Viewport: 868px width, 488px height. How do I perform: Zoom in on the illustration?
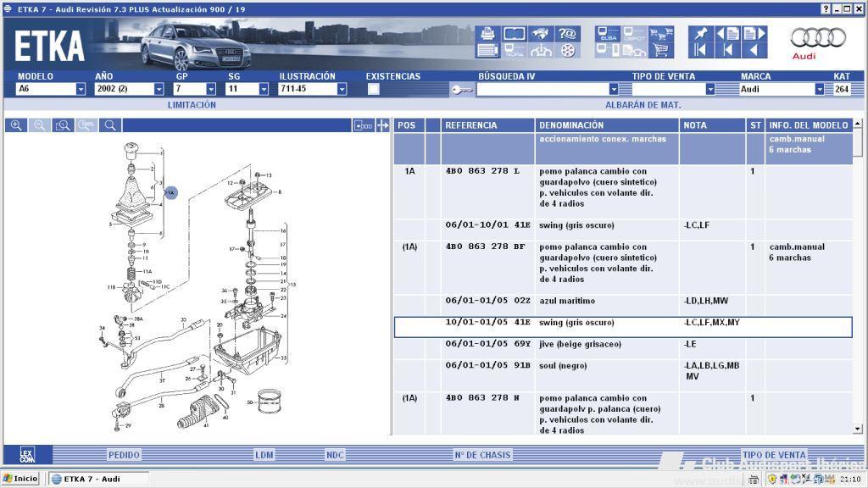coord(16,125)
